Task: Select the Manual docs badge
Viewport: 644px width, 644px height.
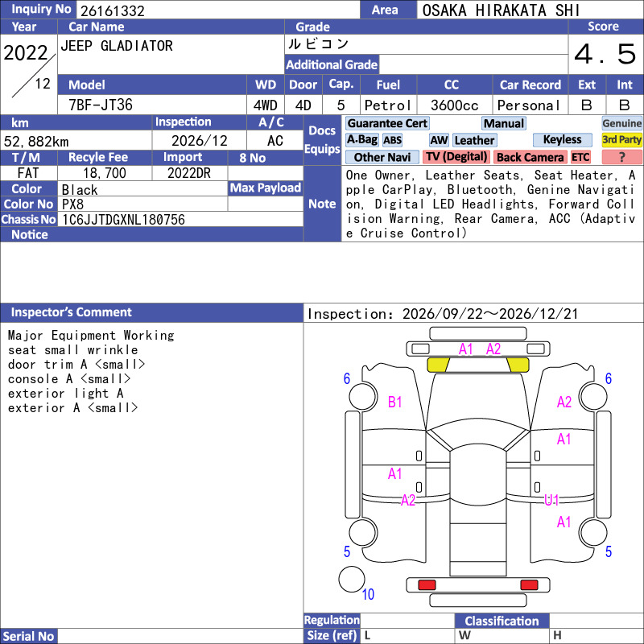Action: click(504, 123)
